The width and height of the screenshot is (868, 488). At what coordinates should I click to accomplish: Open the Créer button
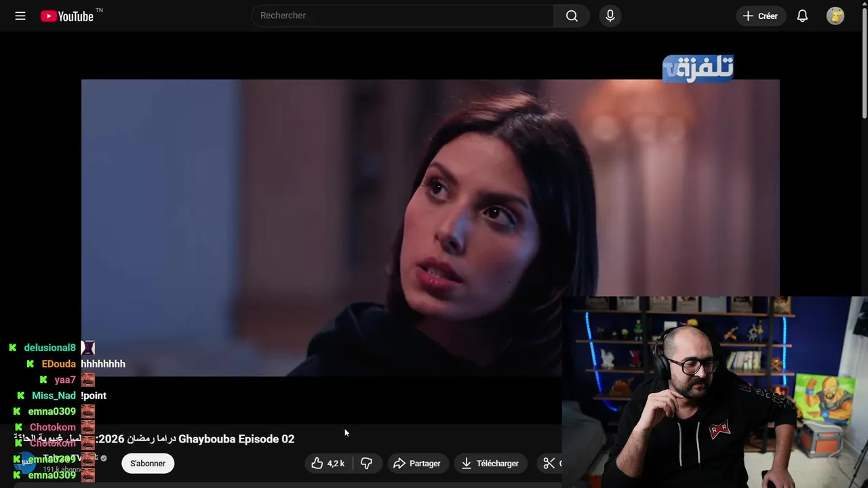pyautogui.click(x=761, y=16)
